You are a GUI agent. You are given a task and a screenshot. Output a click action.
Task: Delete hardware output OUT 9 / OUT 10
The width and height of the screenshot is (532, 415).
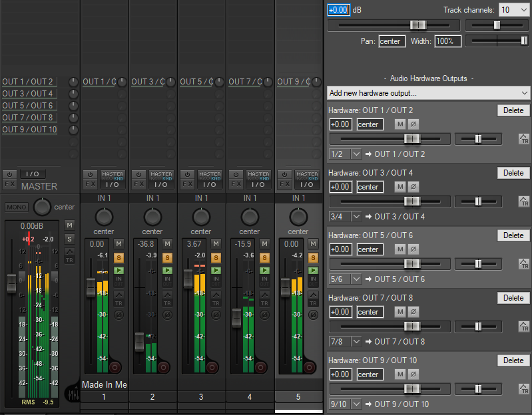coord(513,360)
